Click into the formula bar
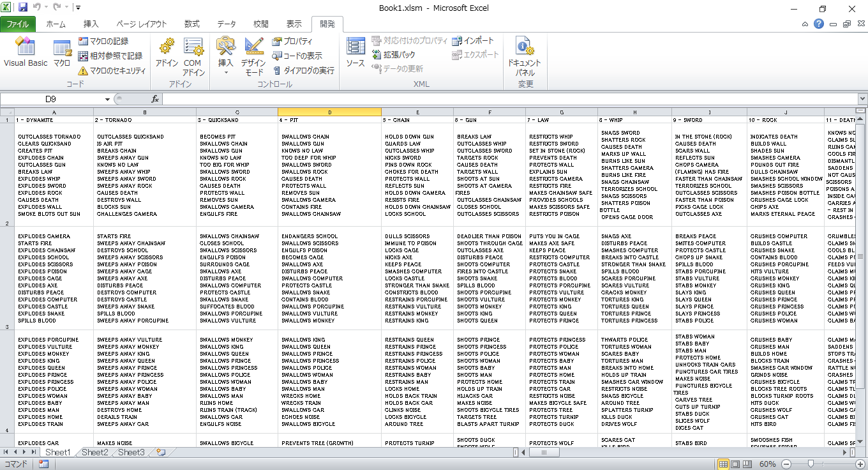Screen dimensions: 868x470 point(509,99)
